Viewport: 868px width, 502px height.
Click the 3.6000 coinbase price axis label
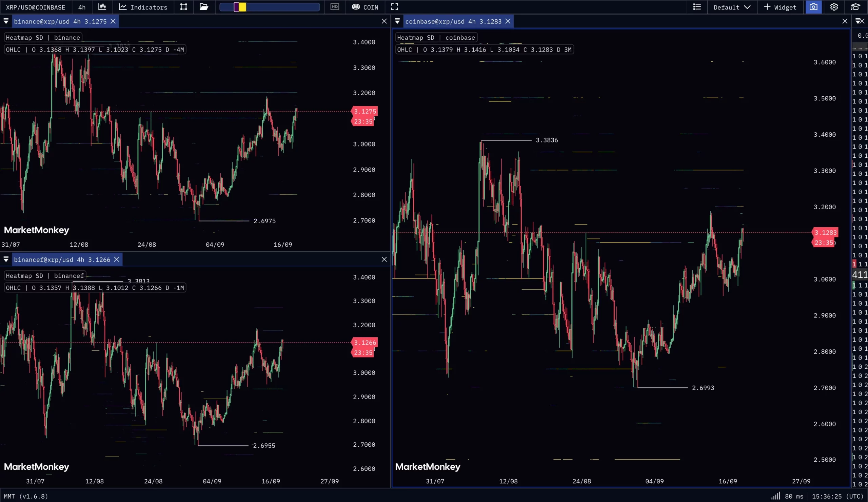click(x=825, y=62)
